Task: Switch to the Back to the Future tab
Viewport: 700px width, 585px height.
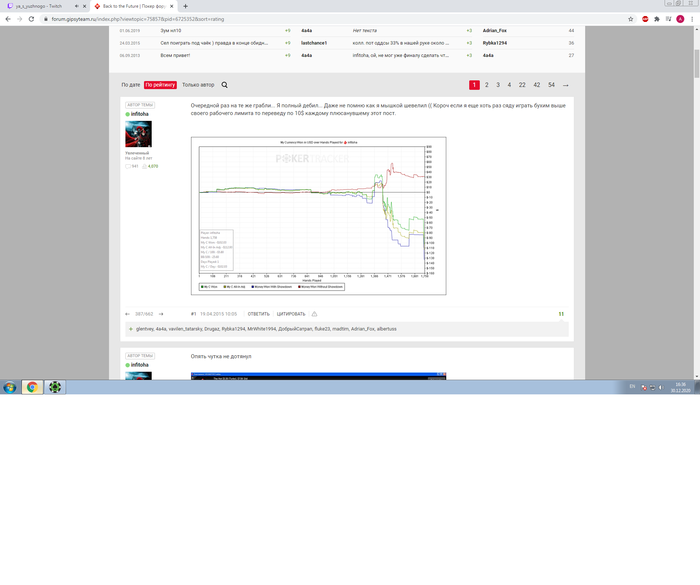Action: [x=134, y=6]
